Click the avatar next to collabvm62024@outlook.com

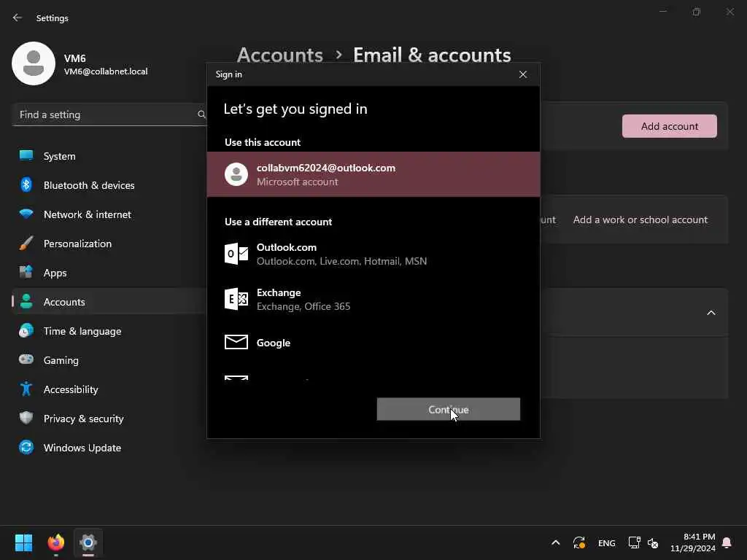pyautogui.click(x=236, y=174)
